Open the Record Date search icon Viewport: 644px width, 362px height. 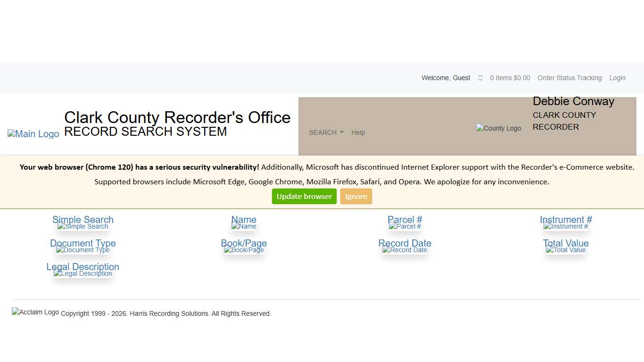pos(405,250)
